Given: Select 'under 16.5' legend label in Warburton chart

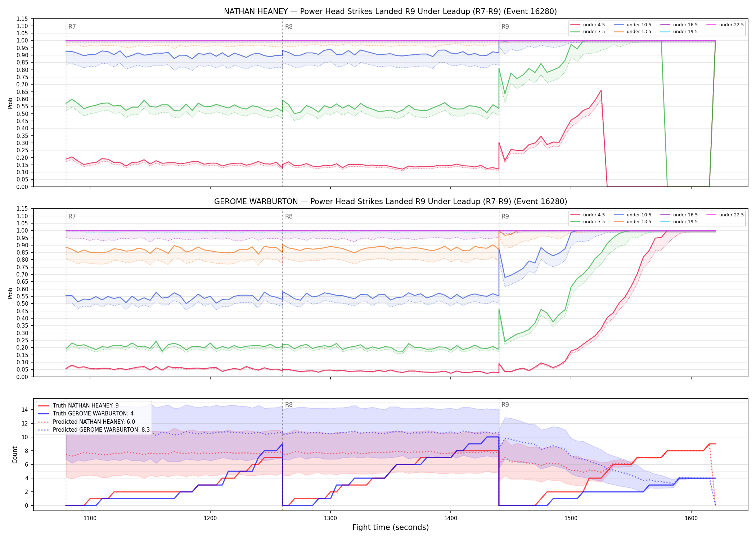Looking at the screenshot, I should [685, 215].
